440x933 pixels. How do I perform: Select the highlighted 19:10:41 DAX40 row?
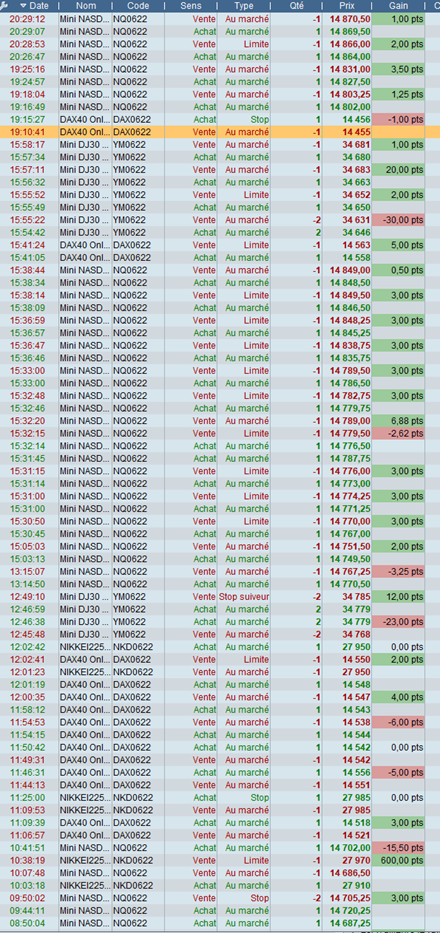point(220,132)
